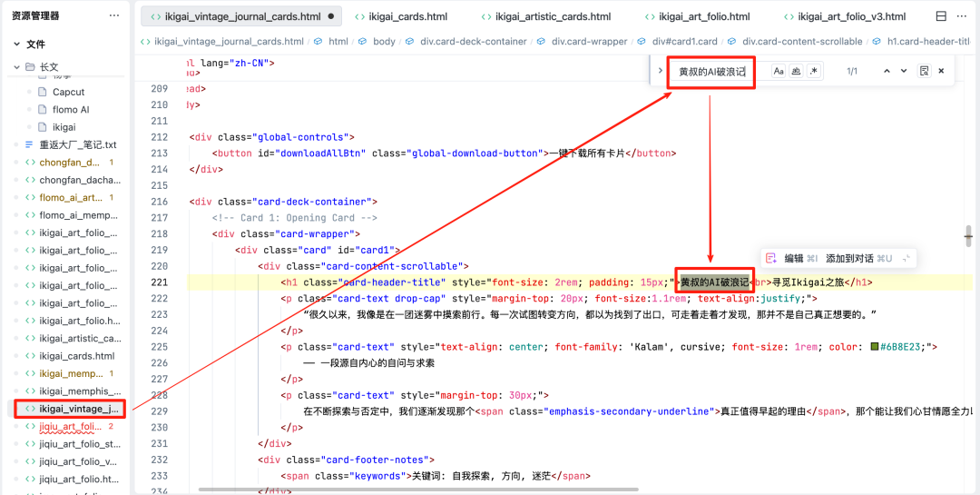Click the find input containing 黄叔的AI破浪记
Screen dimensions: 980x495
pyautogui.click(x=712, y=72)
